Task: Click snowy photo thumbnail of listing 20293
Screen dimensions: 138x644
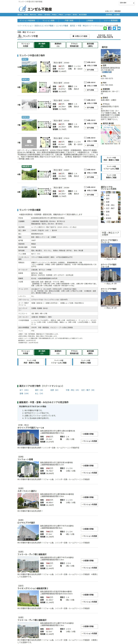Action: coord(29,105)
